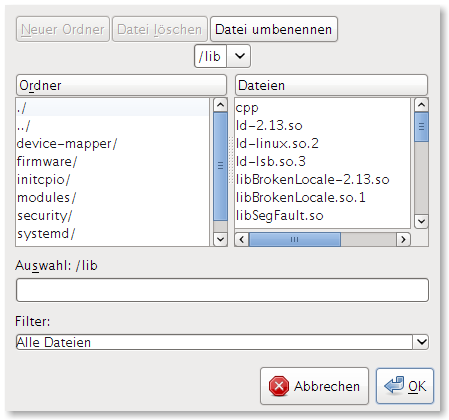Click the files list scroll-up arrow
Image resolution: width=449 pixels, height=420 pixels.
[421, 105]
